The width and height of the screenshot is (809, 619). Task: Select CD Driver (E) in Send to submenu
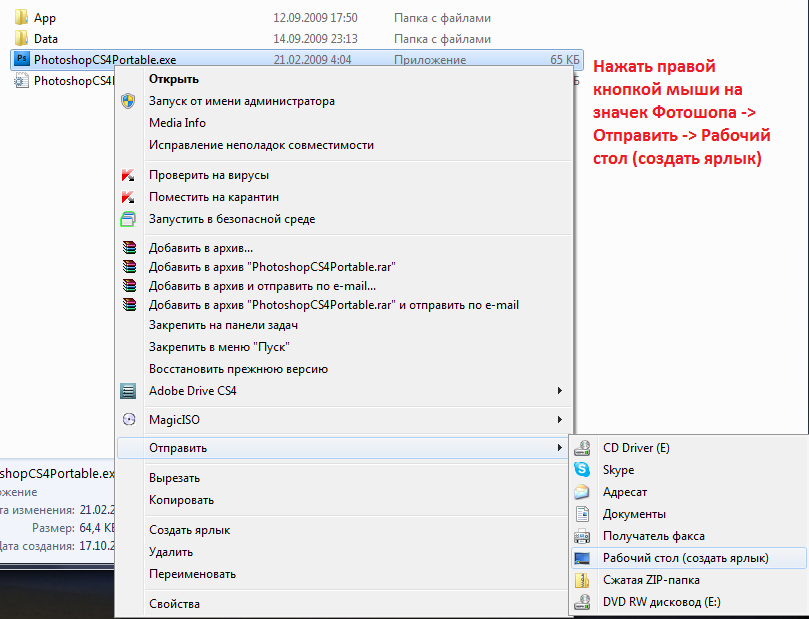click(636, 448)
